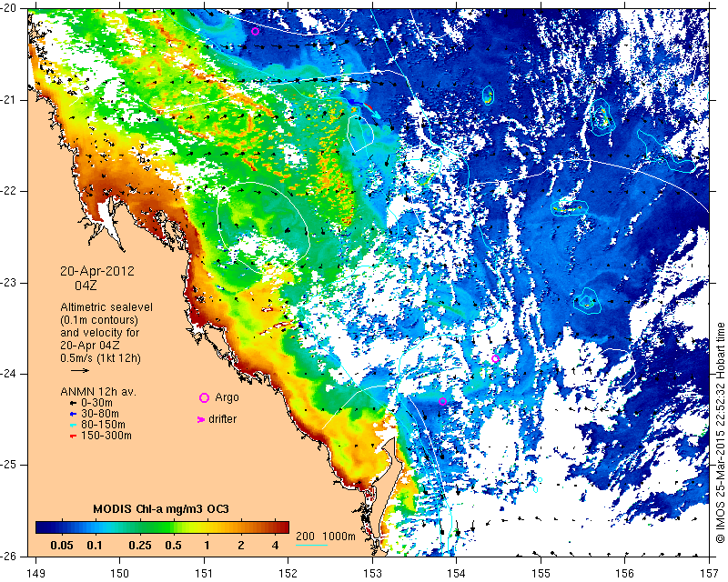The height and width of the screenshot is (582, 728).
Task: Click the 'MODIS Chl-a mg/m3 OC3' title
Action: point(161,508)
